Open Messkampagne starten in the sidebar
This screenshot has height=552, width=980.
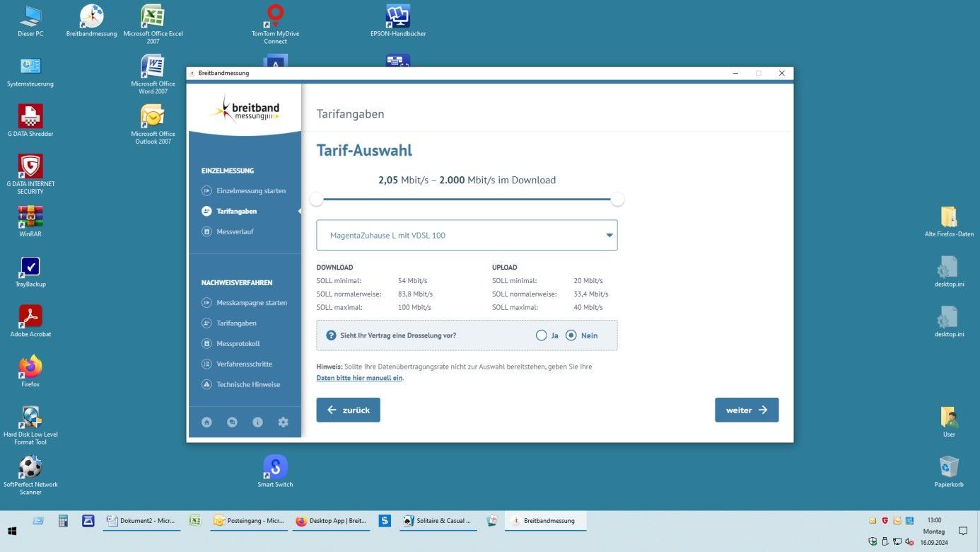pos(245,302)
